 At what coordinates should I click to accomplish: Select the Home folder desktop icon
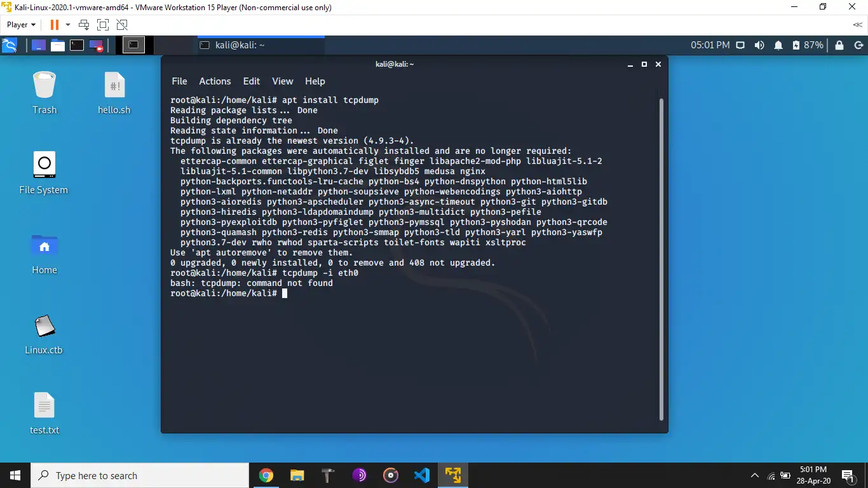pyautogui.click(x=44, y=254)
